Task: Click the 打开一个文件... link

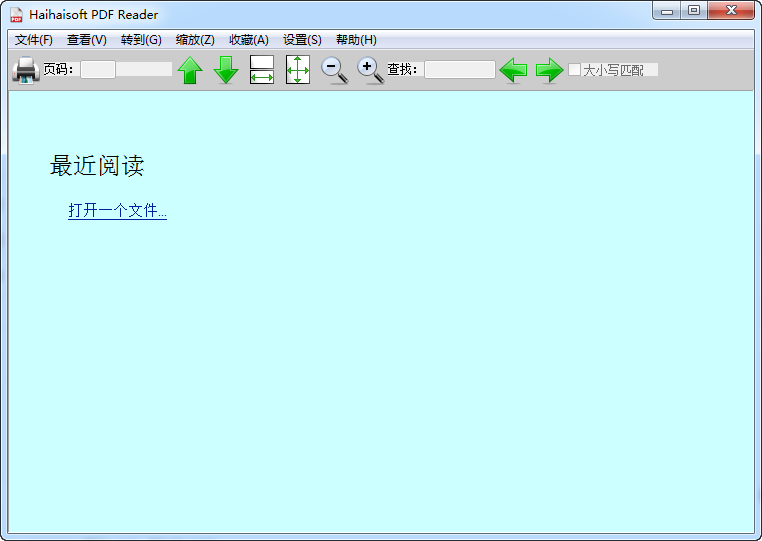Action: (x=117, y=211)
